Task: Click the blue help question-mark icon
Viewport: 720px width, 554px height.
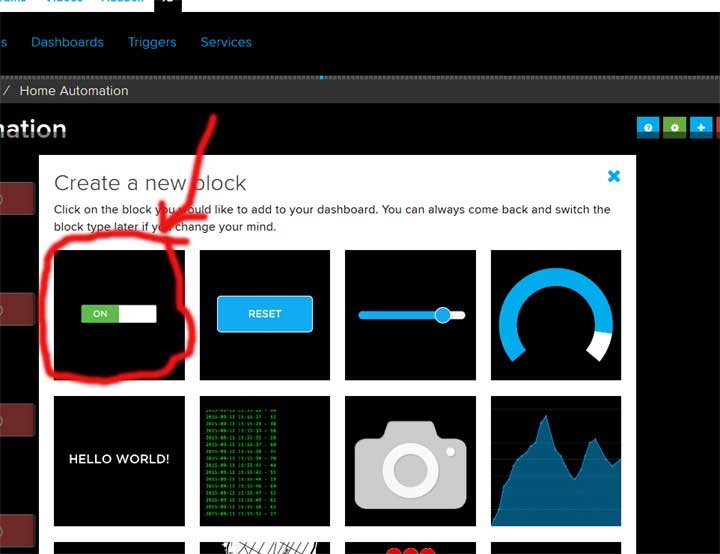Action: point(648,127)
